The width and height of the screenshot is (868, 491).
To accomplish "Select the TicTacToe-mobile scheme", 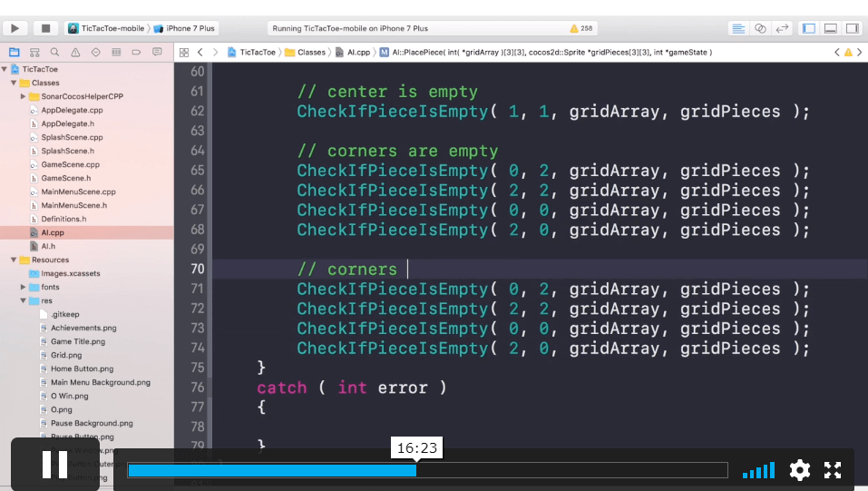I will point(106,28).
